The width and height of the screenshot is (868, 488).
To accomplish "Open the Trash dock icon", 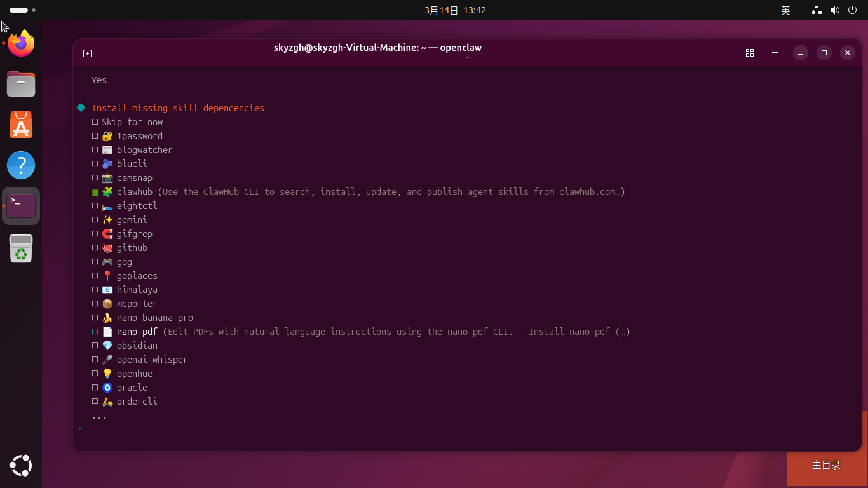I will click(21, 248).
